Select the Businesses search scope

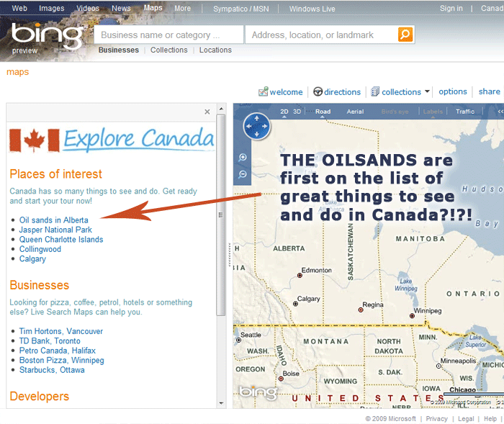click(119, 50)
